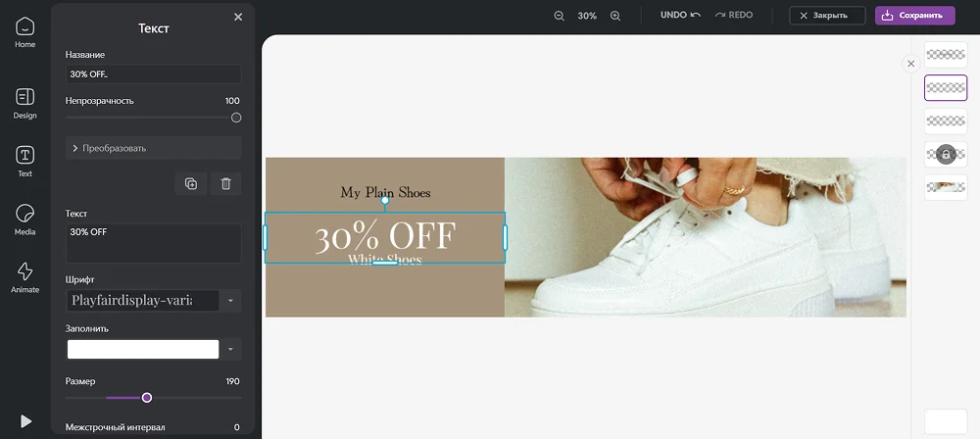Click the Название name input field
This screenshot has height=439, width=980.
[154, 73]
